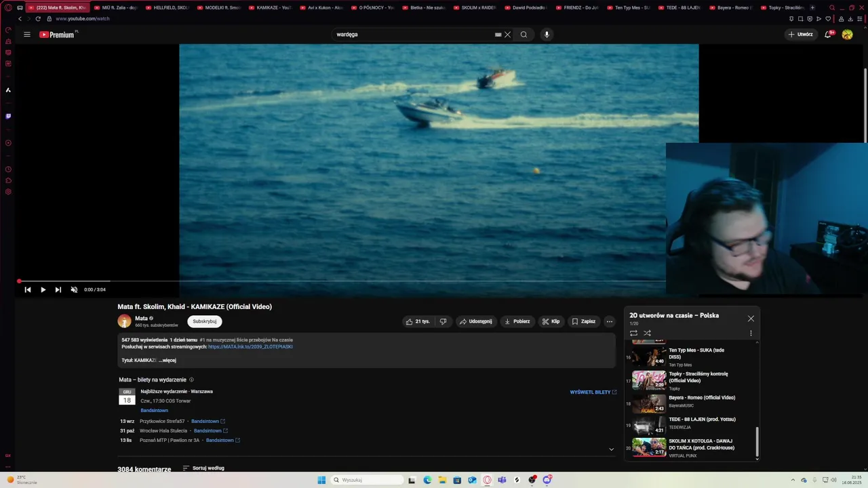Toggle playlist loop repeat
This screenshot has width=868, height=488.
click(633, 333)
